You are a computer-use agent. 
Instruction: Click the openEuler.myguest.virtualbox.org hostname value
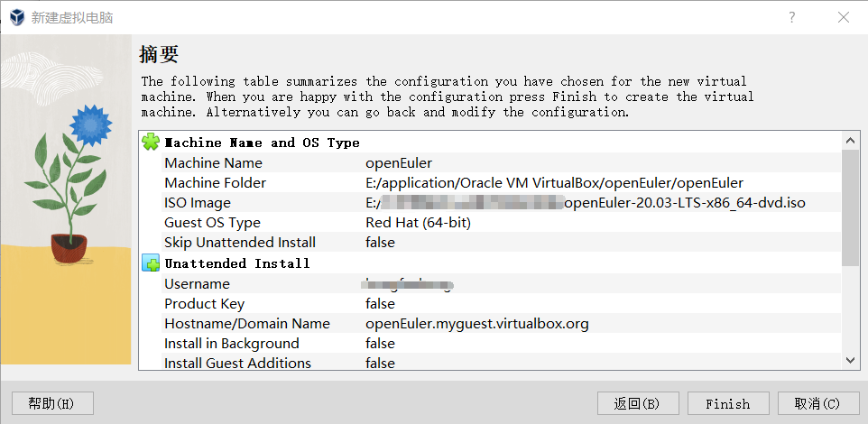(476, 324)
